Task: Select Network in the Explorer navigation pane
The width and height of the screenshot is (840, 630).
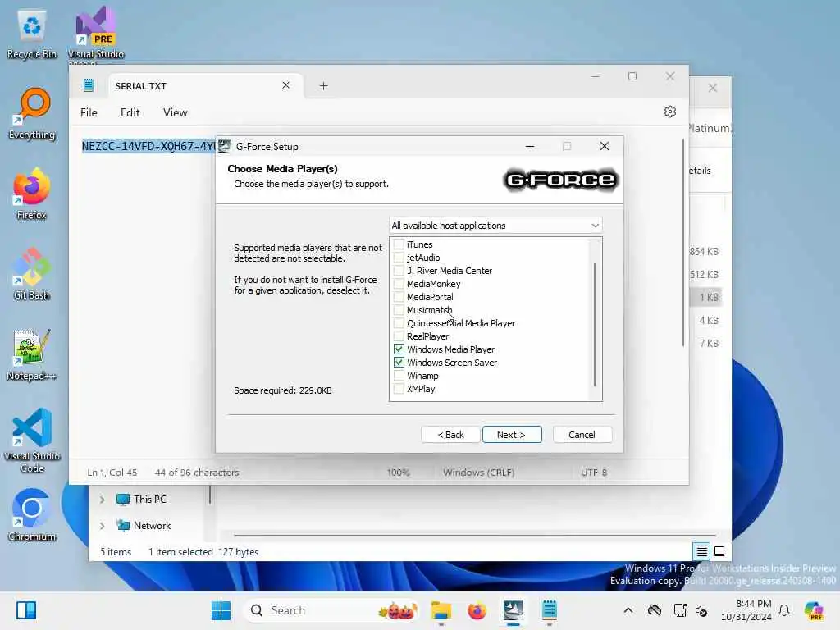Action: click(x=152, y=526)
